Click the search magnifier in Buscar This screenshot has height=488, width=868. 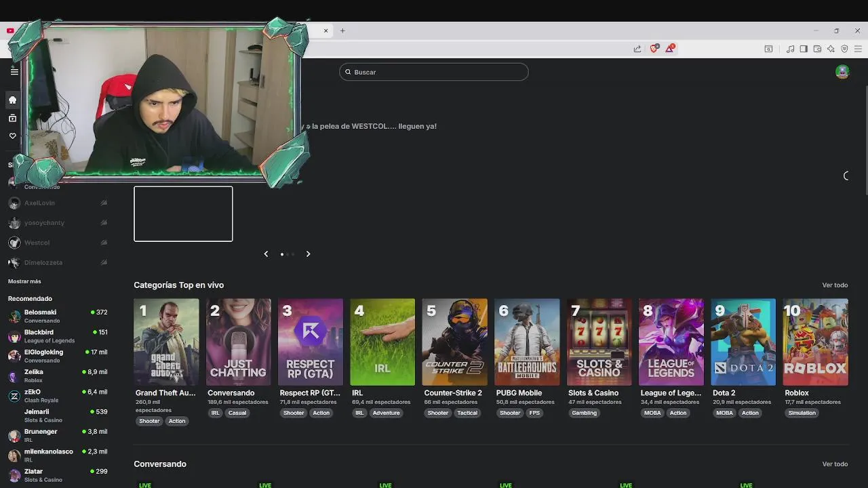tap(348, 72)
